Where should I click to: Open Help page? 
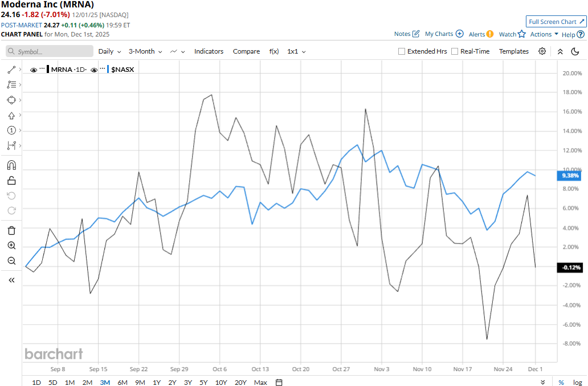click(x=573, y=35)
